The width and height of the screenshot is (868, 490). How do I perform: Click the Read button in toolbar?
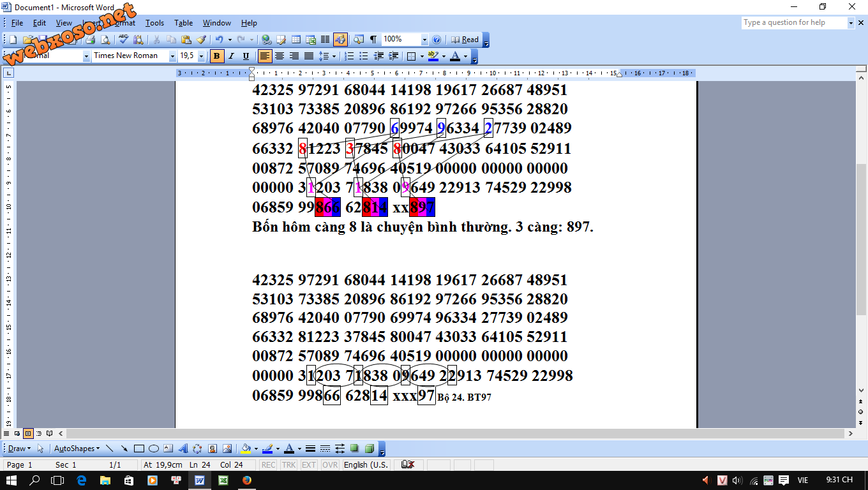coord(465,40)
